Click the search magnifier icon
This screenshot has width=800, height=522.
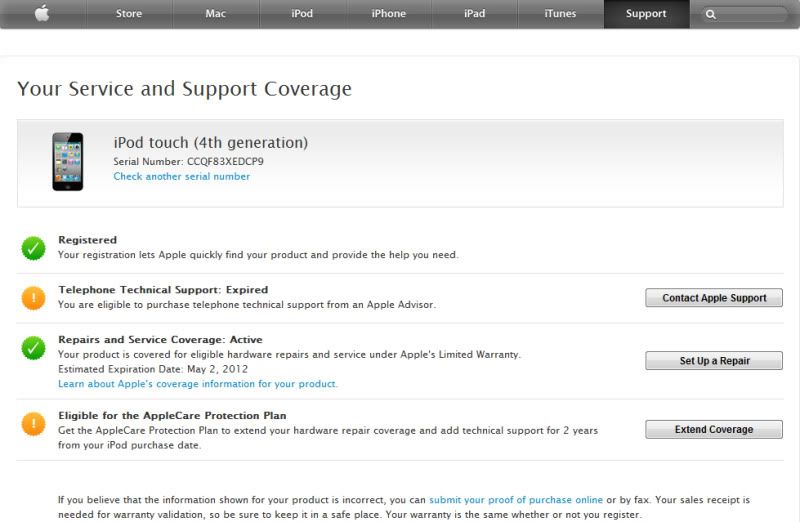point(711,14)
